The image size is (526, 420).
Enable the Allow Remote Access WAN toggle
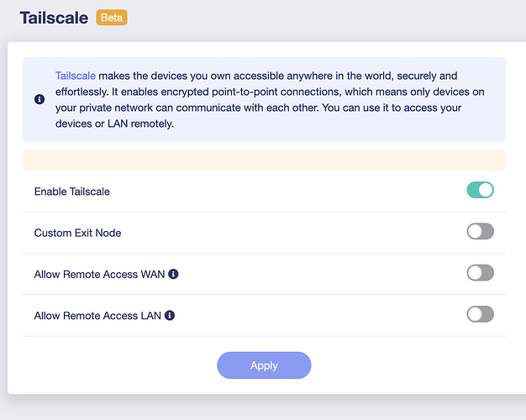click(480, 273)
